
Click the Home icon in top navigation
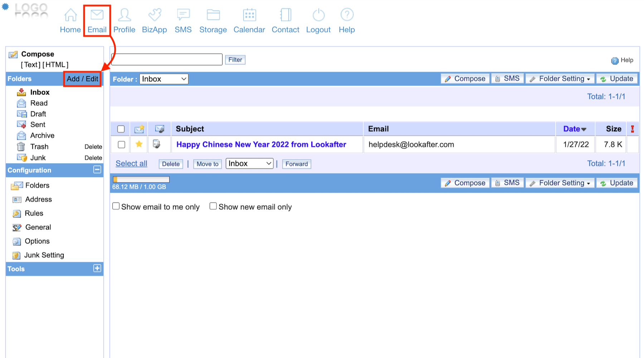(x=70, y=15)
